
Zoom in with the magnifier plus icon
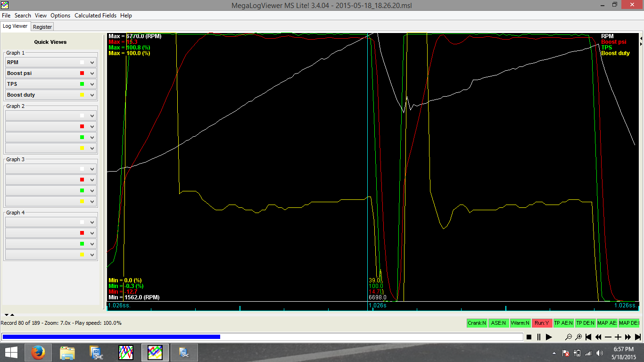(x=578, y=337)
